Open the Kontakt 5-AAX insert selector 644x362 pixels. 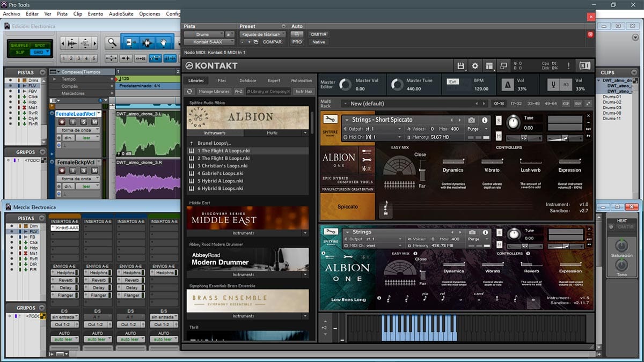point(210,42)
